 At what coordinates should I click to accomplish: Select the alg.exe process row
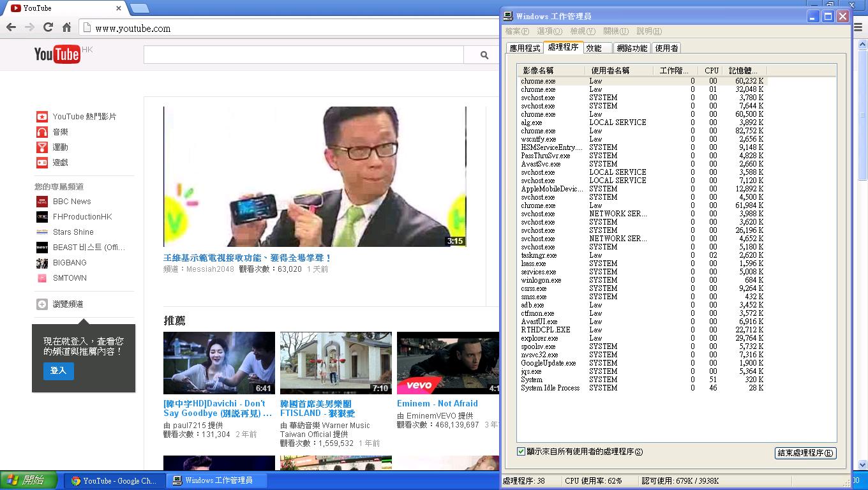pyautogui.click(x=641, y=122)
